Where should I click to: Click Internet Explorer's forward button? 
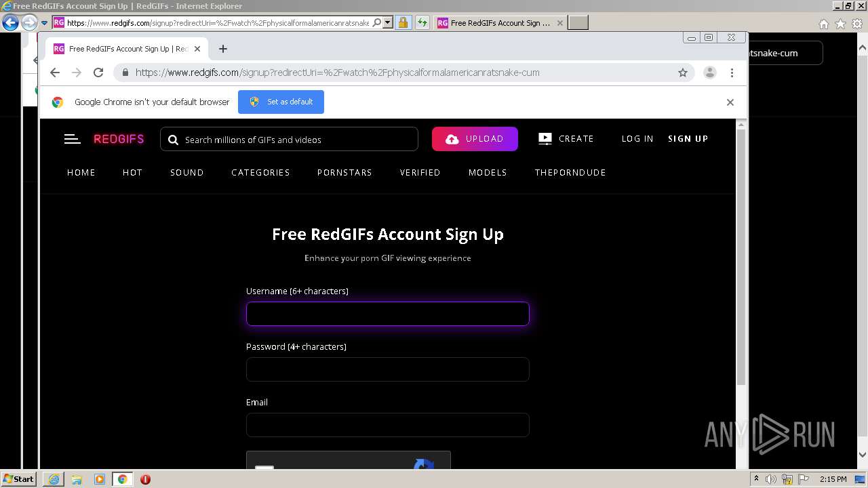pyautogui.click(x=29, y=22)
